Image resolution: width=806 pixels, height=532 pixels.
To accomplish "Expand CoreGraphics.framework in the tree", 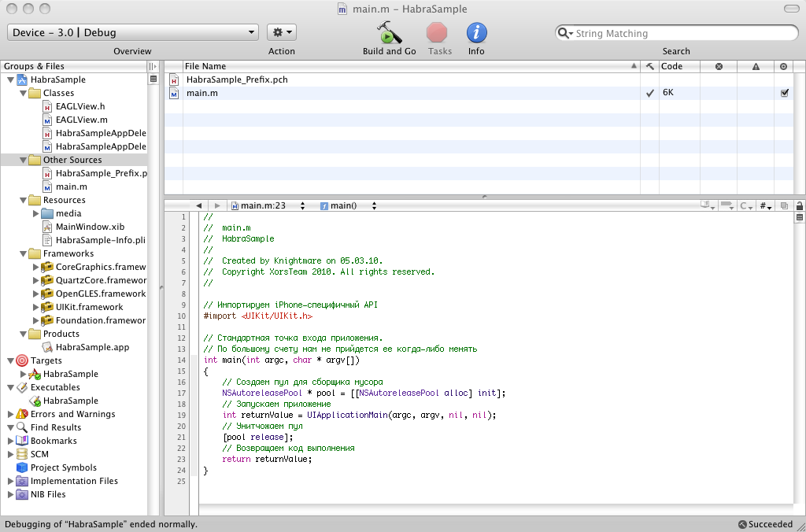I will point(35,267).
